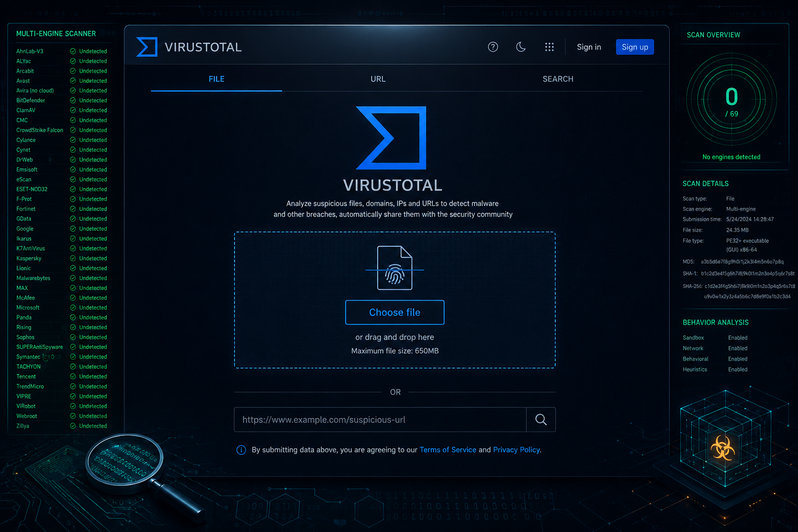This screenshot has height=532, width=798.
Task: Click the Undetected status for Panda
Action: [93, 317]
